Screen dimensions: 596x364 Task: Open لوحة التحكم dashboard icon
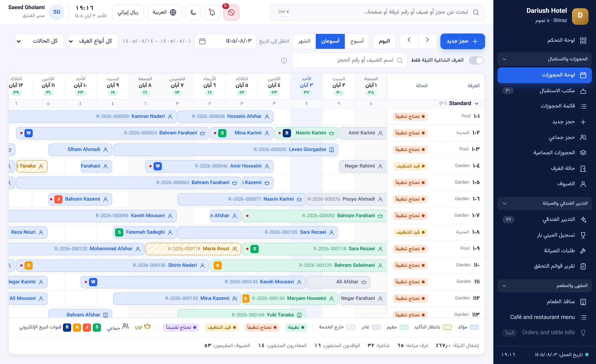click(x=583, y=40)
